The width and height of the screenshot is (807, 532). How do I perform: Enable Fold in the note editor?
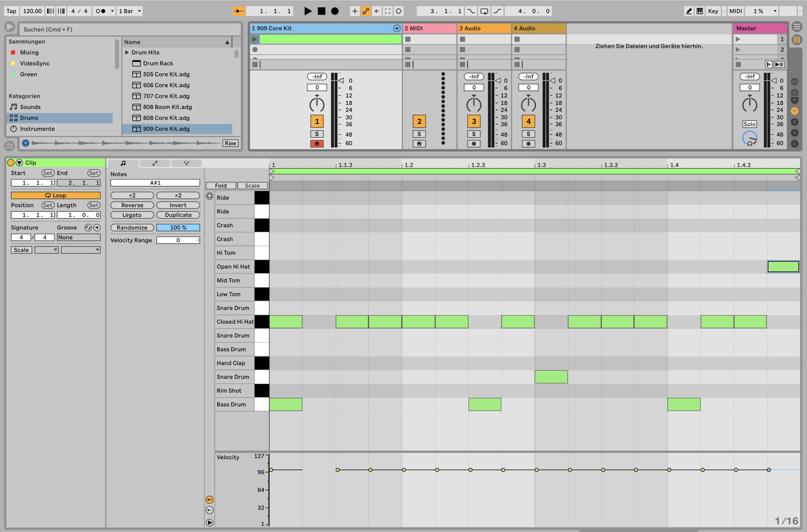[x=221, y=186]
